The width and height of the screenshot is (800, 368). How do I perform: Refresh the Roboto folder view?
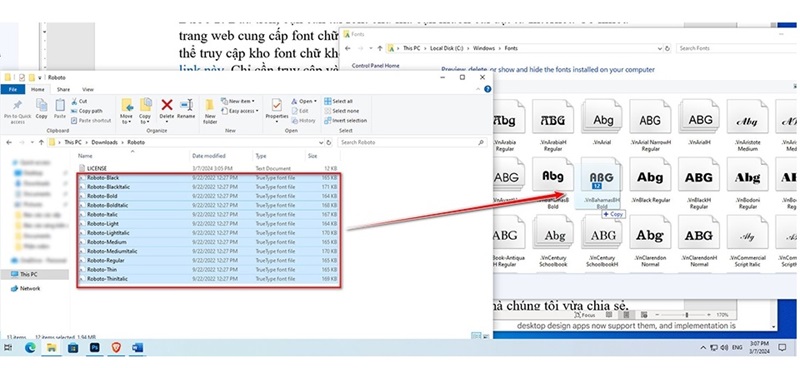330,142
